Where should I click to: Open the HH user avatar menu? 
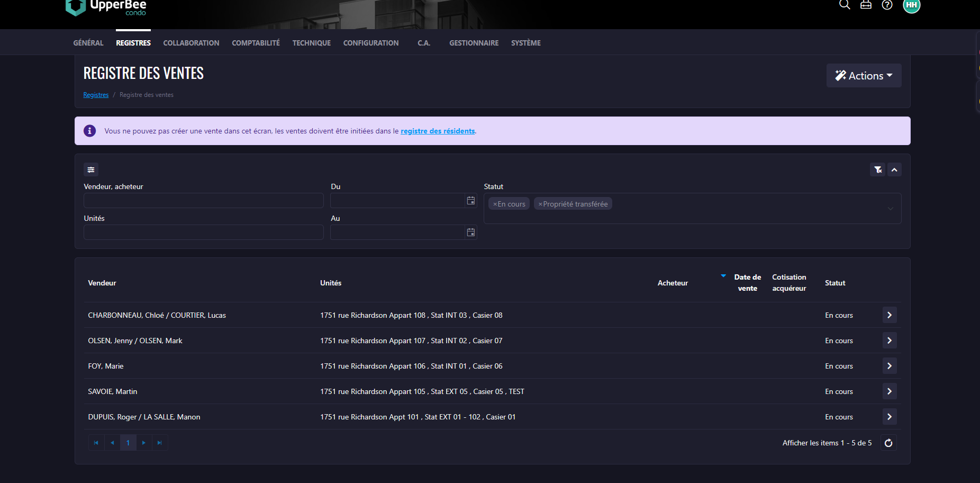[911, 5]
